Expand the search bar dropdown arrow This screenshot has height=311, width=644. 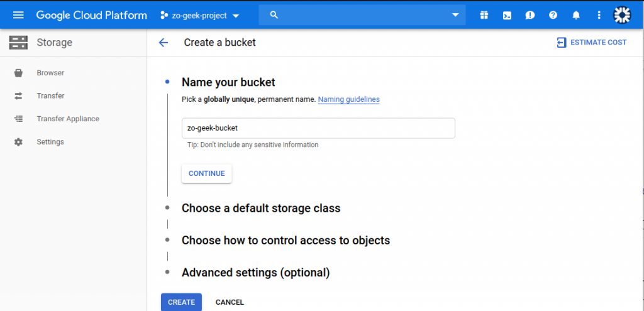click(455, 15)
